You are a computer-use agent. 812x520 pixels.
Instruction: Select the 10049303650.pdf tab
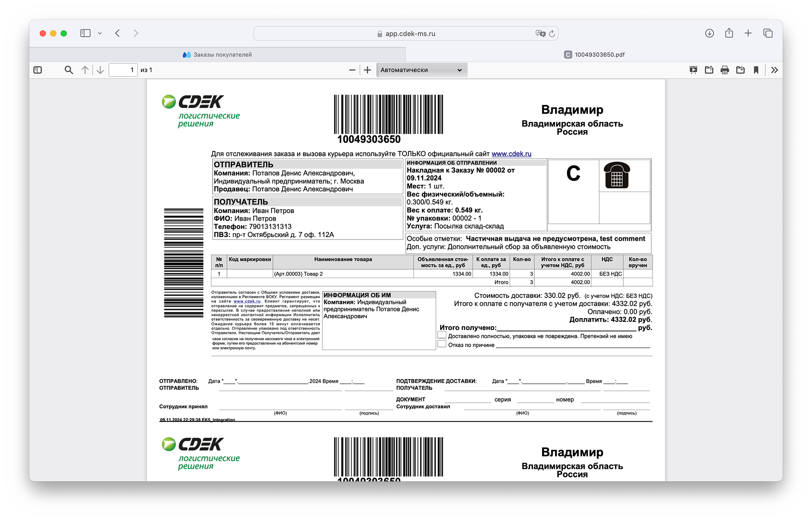[594, 54]
